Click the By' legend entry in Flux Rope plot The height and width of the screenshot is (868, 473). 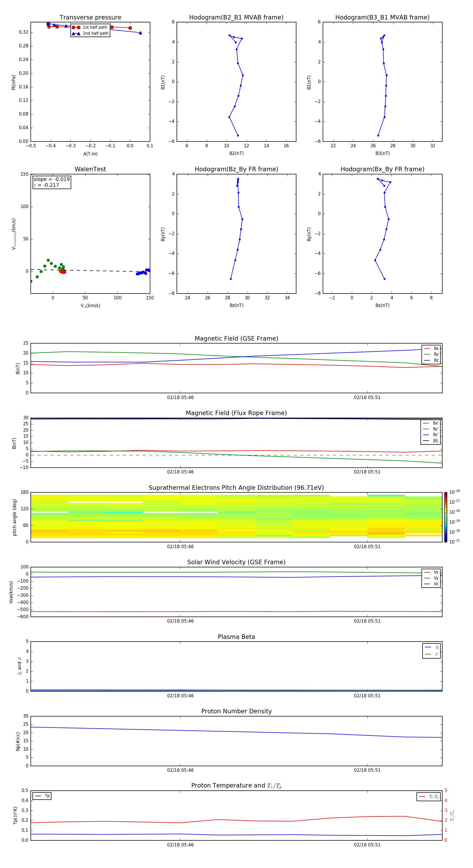coord(431,429)
